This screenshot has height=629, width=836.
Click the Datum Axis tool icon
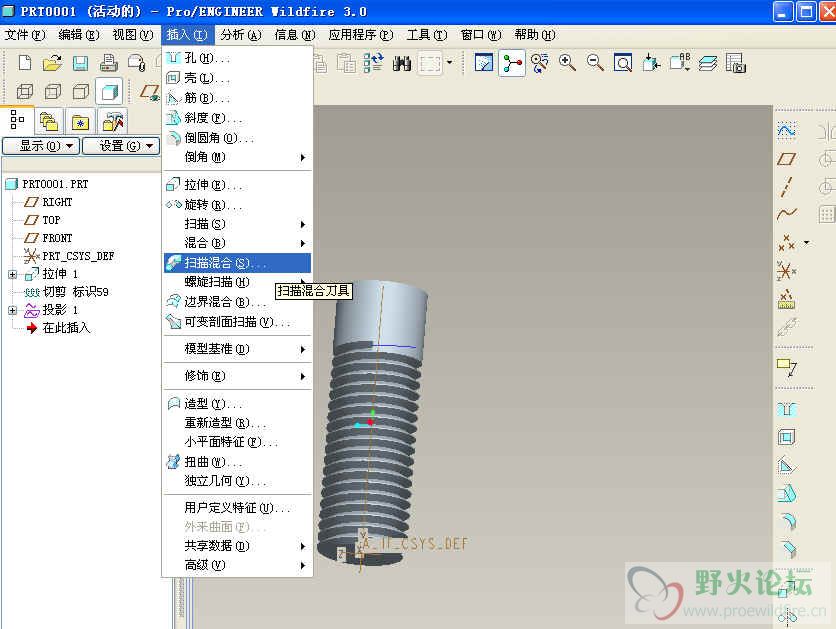coord(786,187)
